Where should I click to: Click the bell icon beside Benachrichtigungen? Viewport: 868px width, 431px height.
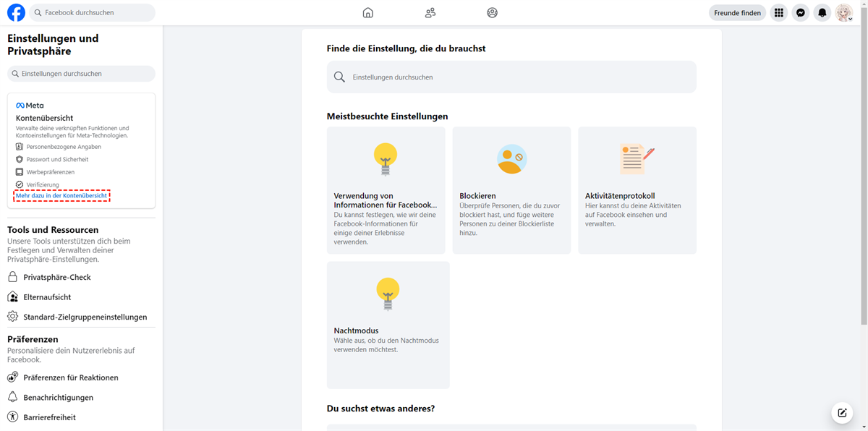click(12, 397)
